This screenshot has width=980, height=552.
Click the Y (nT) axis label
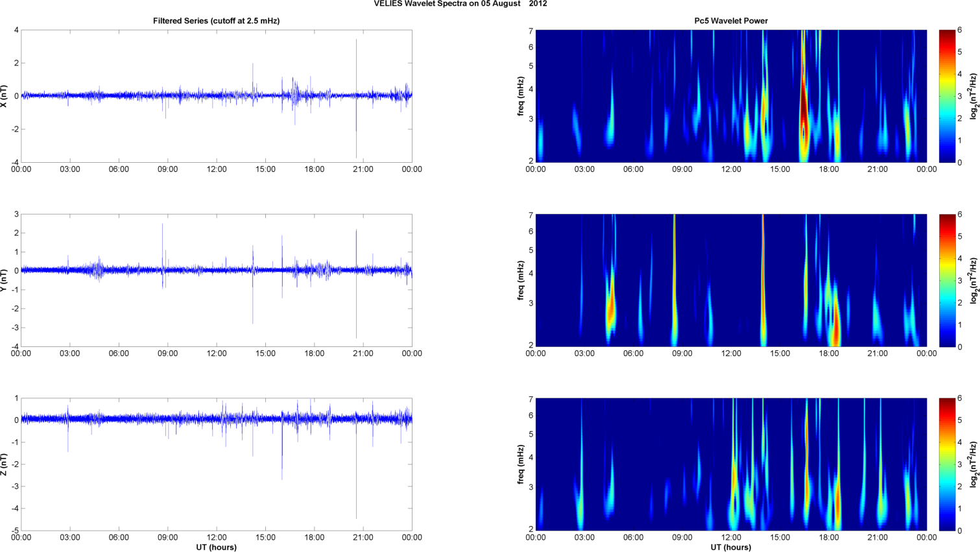point(5,280)
